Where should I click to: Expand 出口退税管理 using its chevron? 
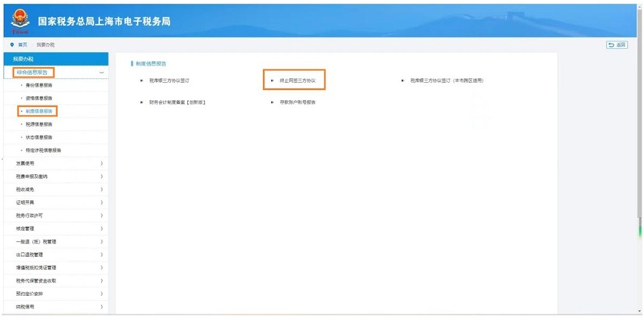(101, 255)
